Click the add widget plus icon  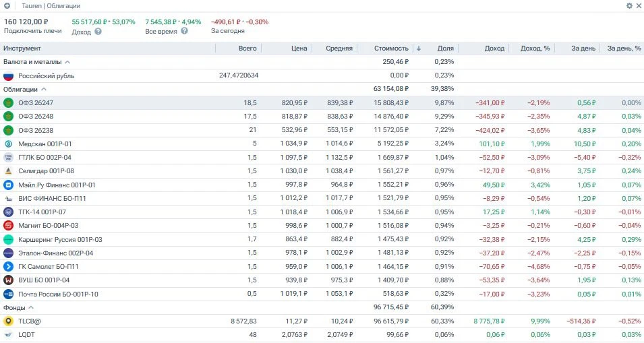pos(7,6)
